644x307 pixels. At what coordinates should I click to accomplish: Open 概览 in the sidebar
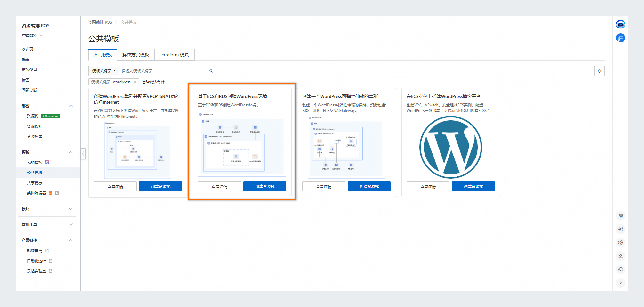[x=26, y=59]
